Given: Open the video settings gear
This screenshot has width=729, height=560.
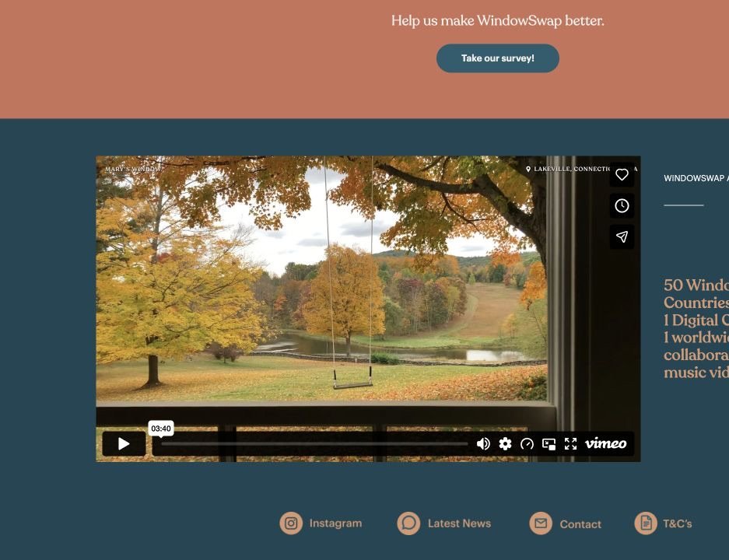Looking at the screenshot, I should (x=506, y=444).
